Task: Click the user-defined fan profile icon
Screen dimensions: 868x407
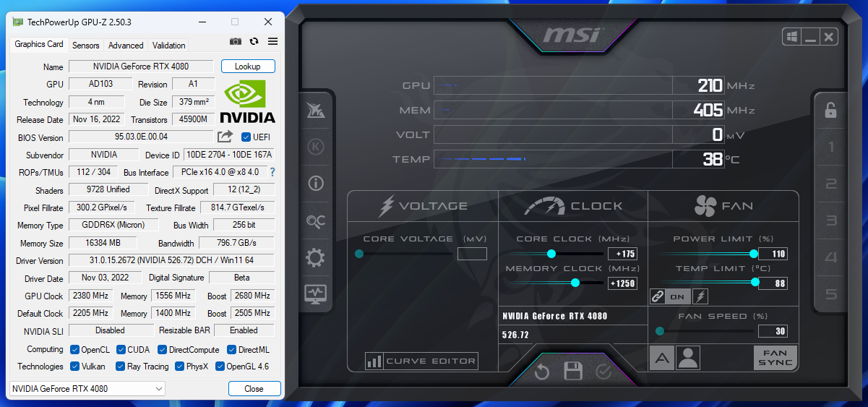Action: click(x=689, y=357)
